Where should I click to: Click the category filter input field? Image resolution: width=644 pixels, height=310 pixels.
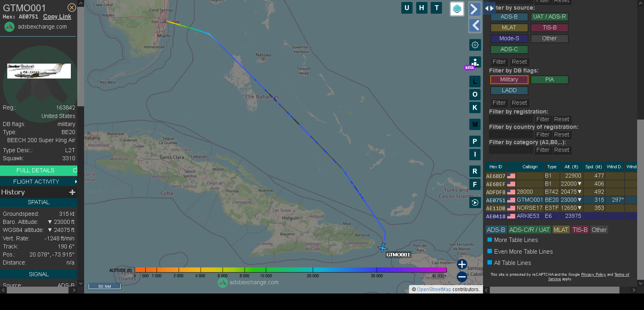pyautogui.click(x=511, y=150)
